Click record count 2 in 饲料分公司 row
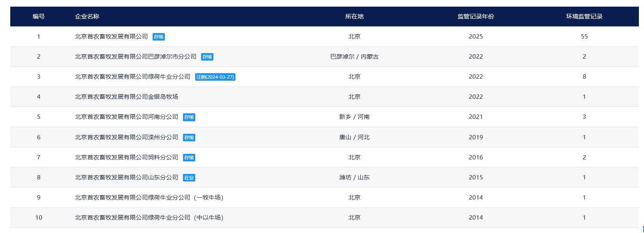Screen dimensions: 644x233 pyautogui.click(x=584, y=157)
